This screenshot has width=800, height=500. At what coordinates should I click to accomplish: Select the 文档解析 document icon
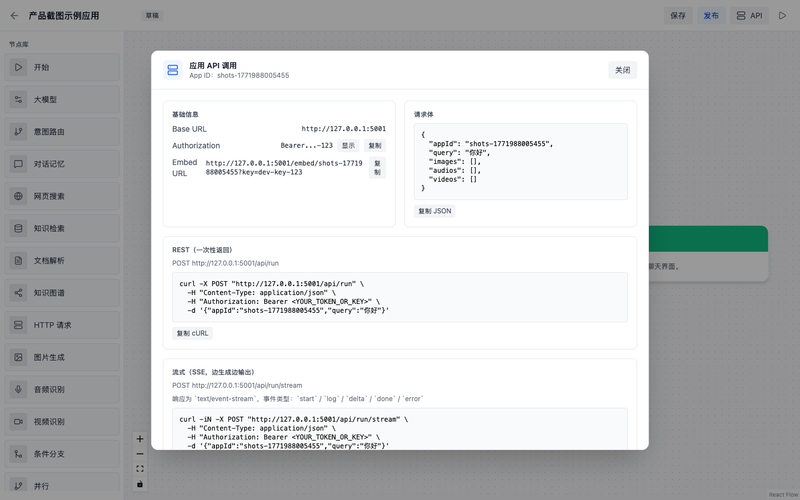tap(18, 261)
